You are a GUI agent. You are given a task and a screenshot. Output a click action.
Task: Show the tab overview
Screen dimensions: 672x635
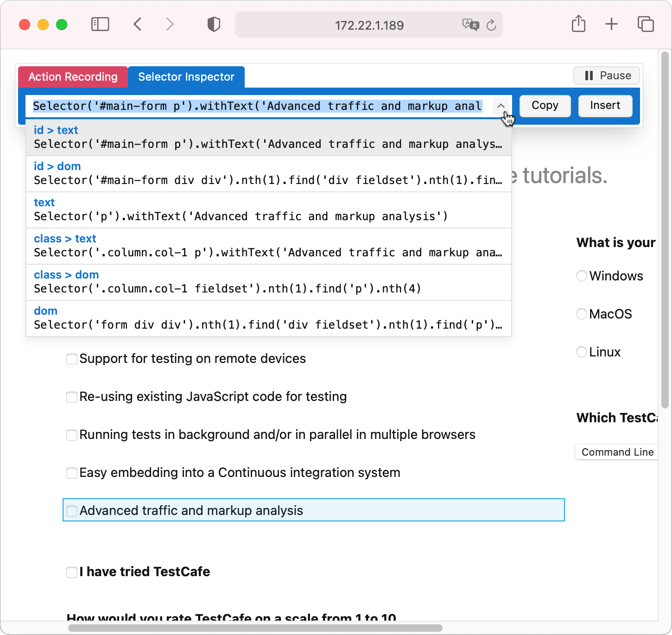pos(645,24)
